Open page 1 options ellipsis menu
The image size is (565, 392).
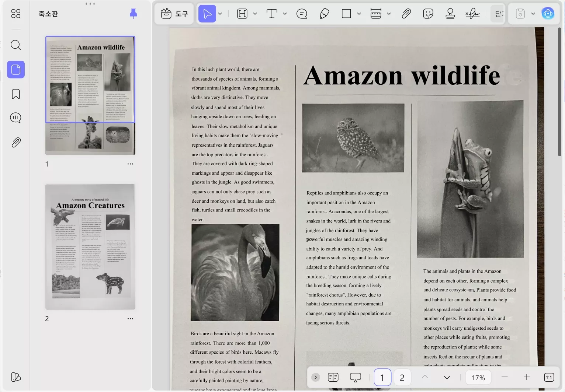tap(130, 164)
